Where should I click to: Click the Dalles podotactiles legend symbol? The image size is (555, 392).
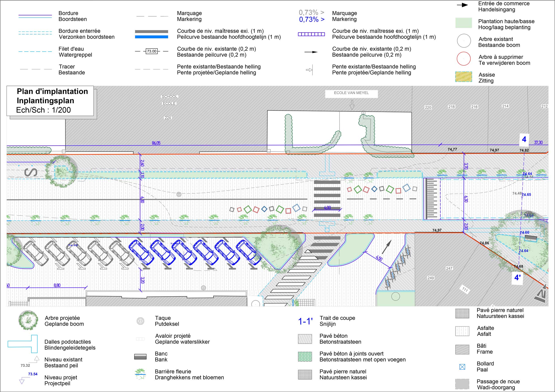click(x=23, y=344)
